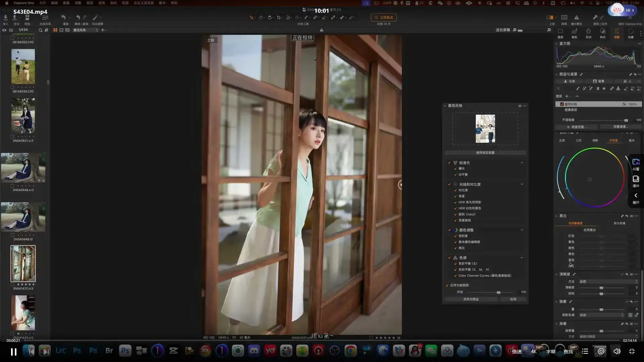The height and width of the screenshot is (362, 644).
Task: Open the Styles (样式) tool tab
Action: 602,32
